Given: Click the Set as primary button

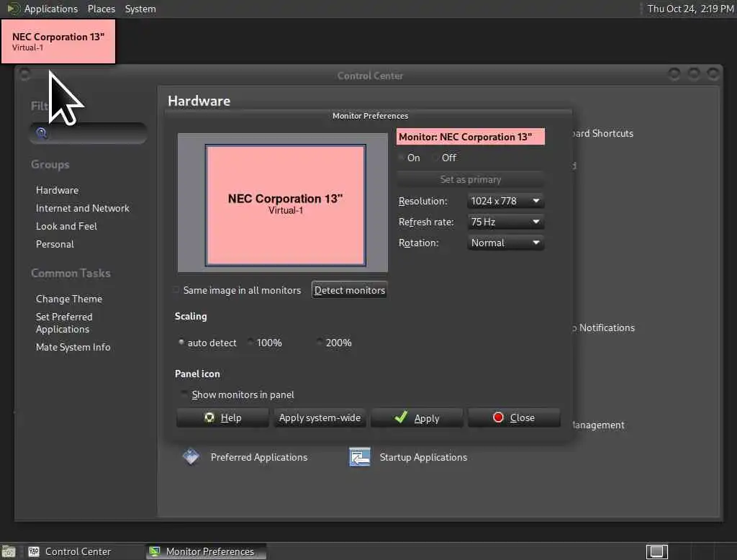Looking at the screenshot, I should click(470, 179).
